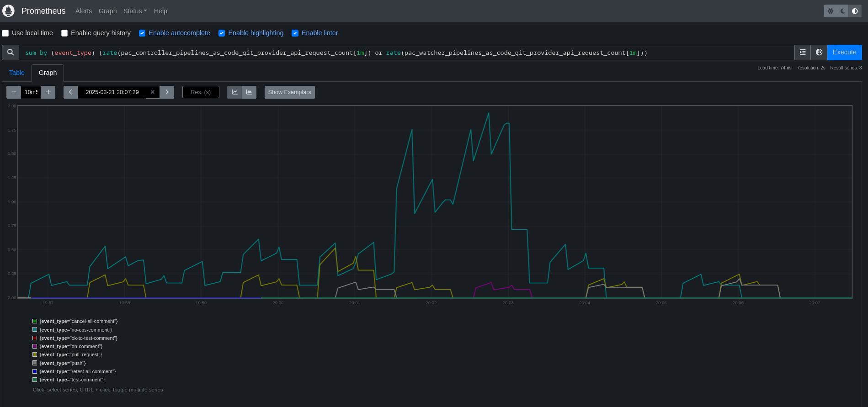Click the Show Exemplars button
This screenshot has height=407, width=868.
pos(289,92)
